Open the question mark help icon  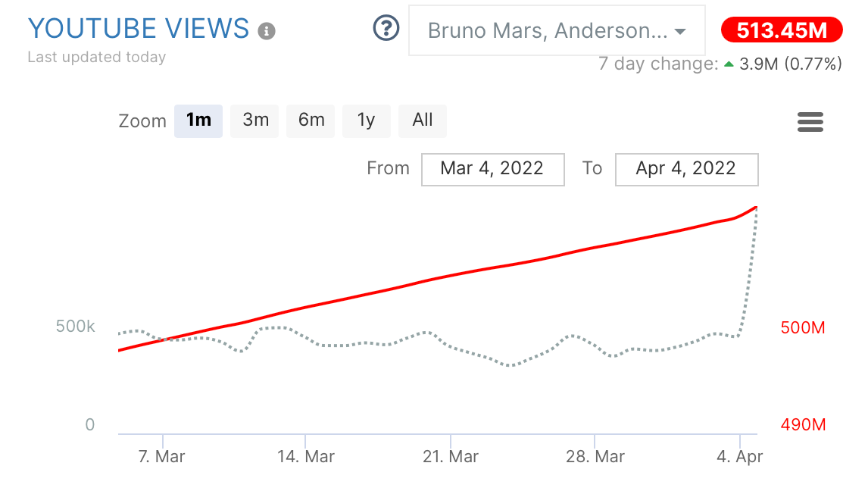coord(386,30)
